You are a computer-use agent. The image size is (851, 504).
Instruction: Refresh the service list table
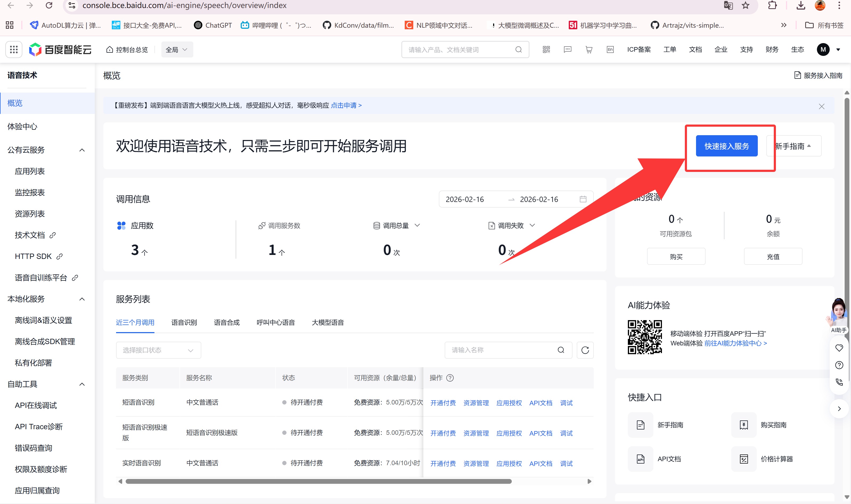pos(585,350)
